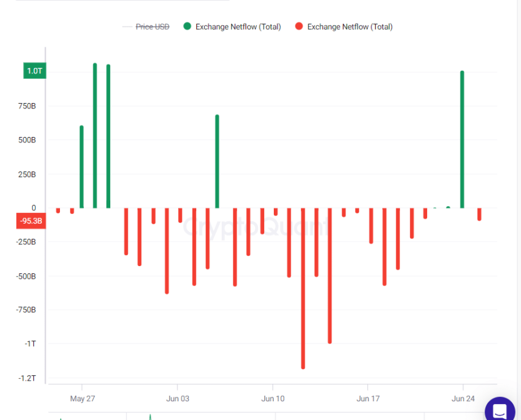Click the Jun 03 date axis label
This screenshot has height=420, width=521.
[x=178, y=399]
